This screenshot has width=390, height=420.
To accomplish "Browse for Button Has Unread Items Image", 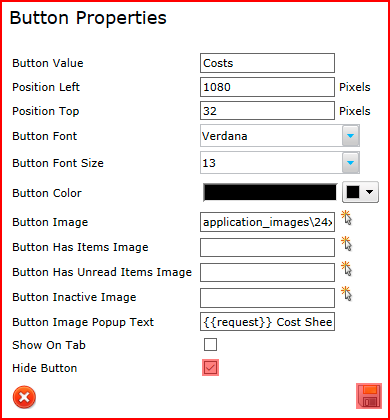I will 347,269.
